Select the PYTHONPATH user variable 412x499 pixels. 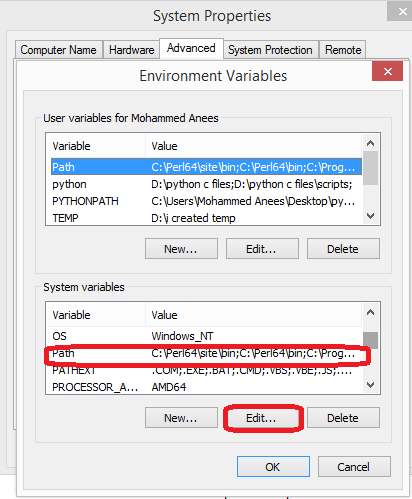pos(204,201)
